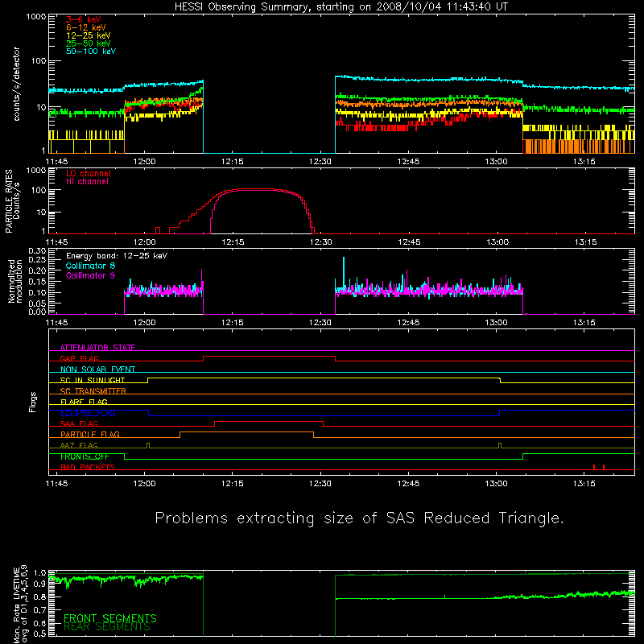Click the 0.30 value on modulation axis
This screenshot has height=644, width=644.
click(37, 251)
